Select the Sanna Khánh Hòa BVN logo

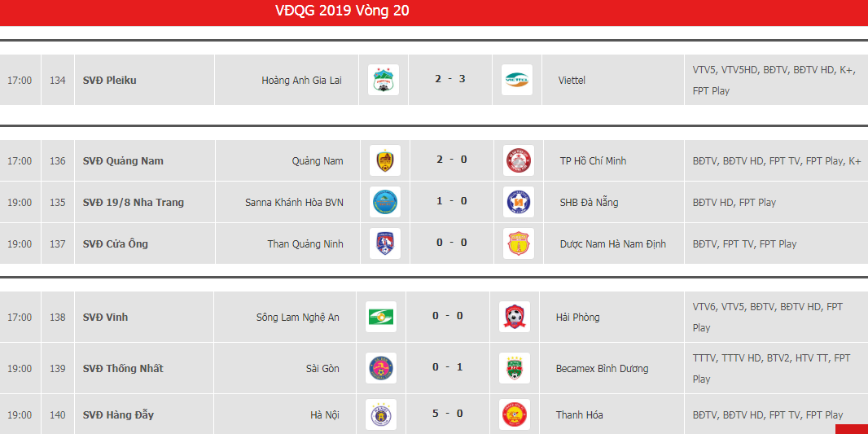coord(384,202)
